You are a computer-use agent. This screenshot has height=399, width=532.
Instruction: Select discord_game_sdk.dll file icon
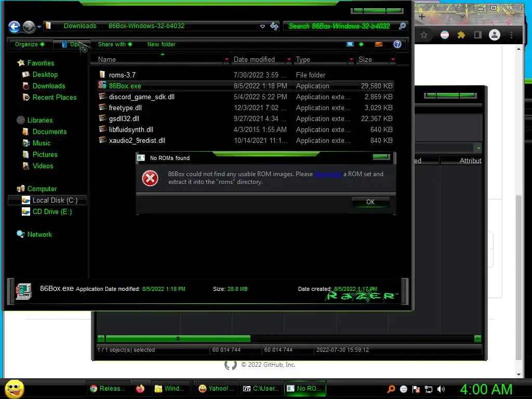(x=102, y=96)
